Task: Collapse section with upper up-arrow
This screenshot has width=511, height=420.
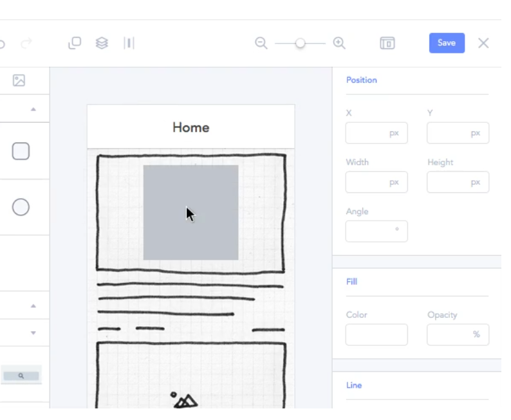Action: (33, 109)
